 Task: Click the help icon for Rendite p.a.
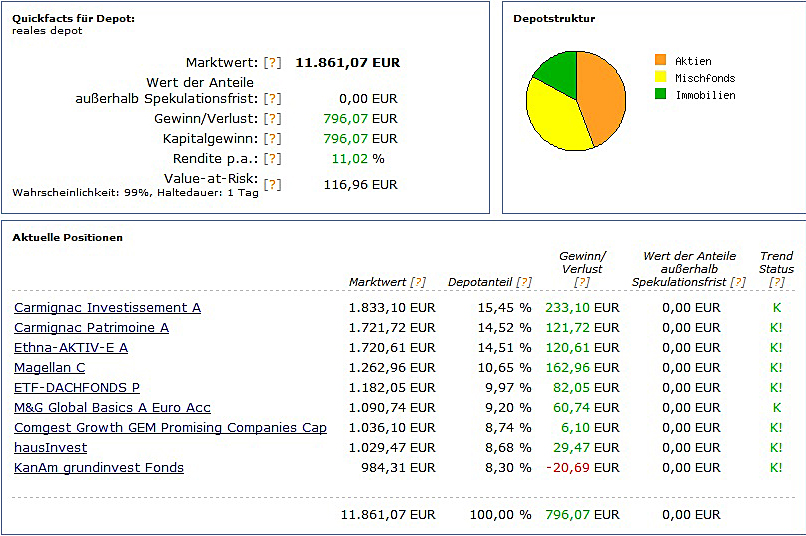point(272,159)
